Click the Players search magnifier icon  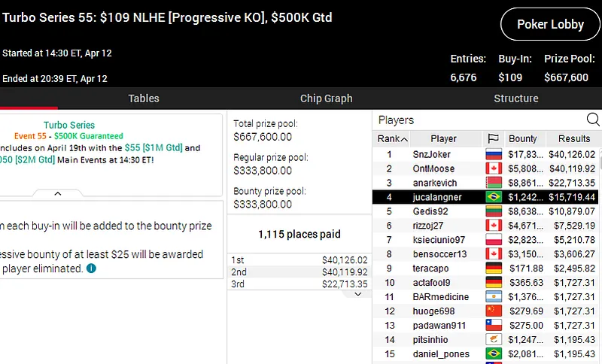(x=592, y=120)
